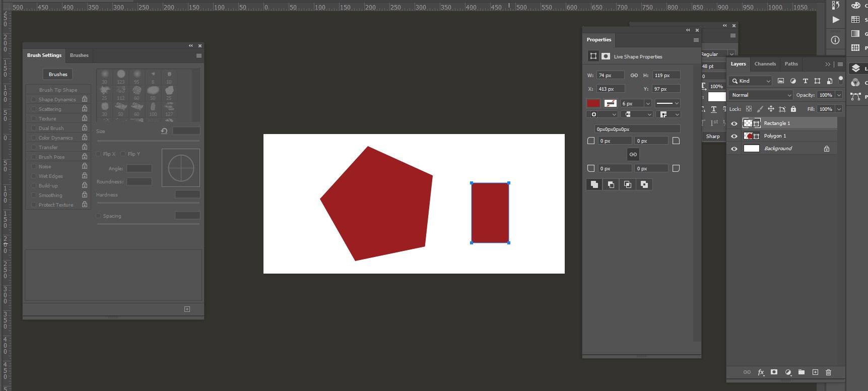
Task: Filter layers by type layers icon
Action: tap(805, 81)
